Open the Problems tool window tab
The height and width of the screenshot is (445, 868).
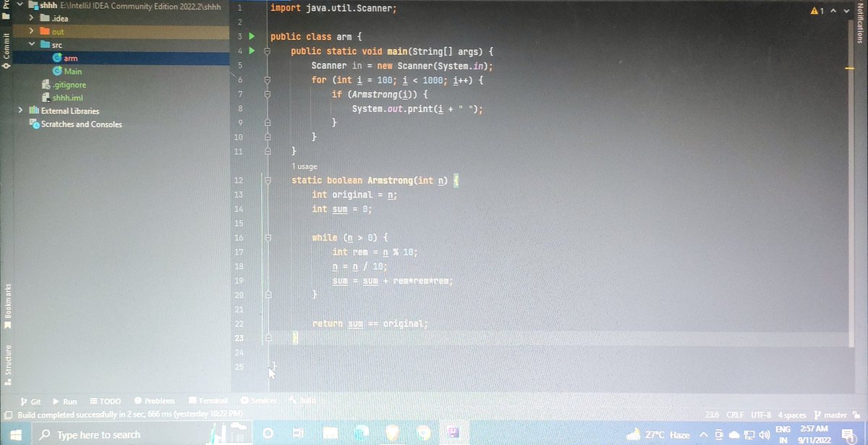pos(154,401)
